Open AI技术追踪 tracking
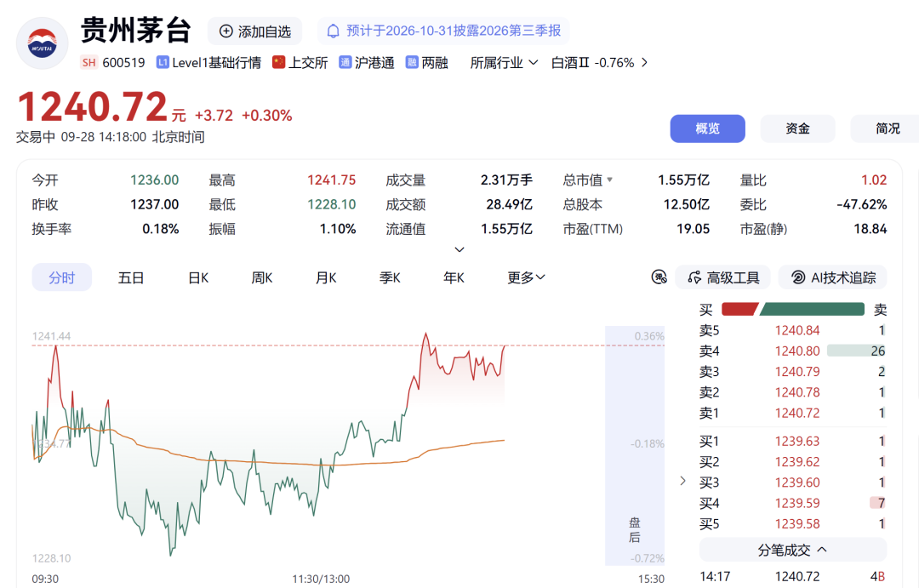Viewport: 919px width, 588px height. point(833,277)
